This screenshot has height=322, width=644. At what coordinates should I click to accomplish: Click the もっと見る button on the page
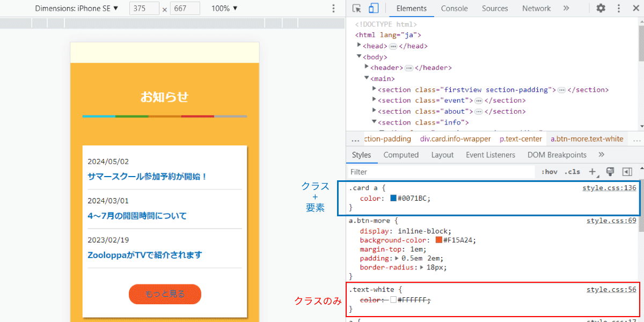click(x=165, y=294)
